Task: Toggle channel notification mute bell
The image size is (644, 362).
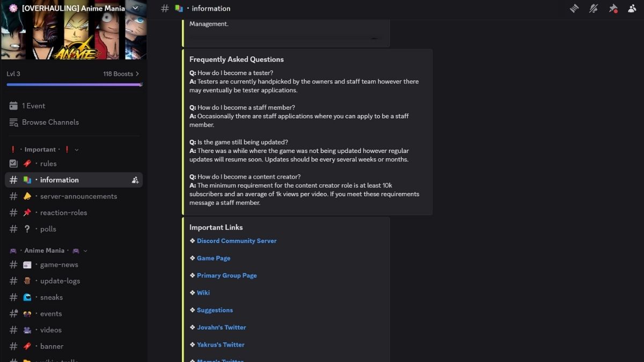Action: [594, 9]
